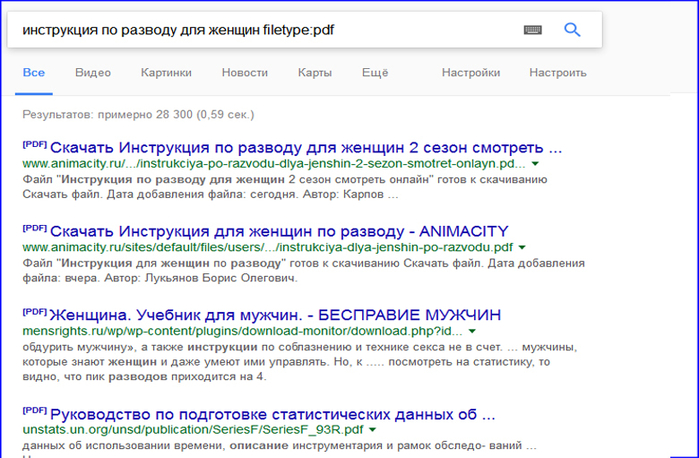Select the Все results tab
The image size is (699, 458).
coord(34,73)
